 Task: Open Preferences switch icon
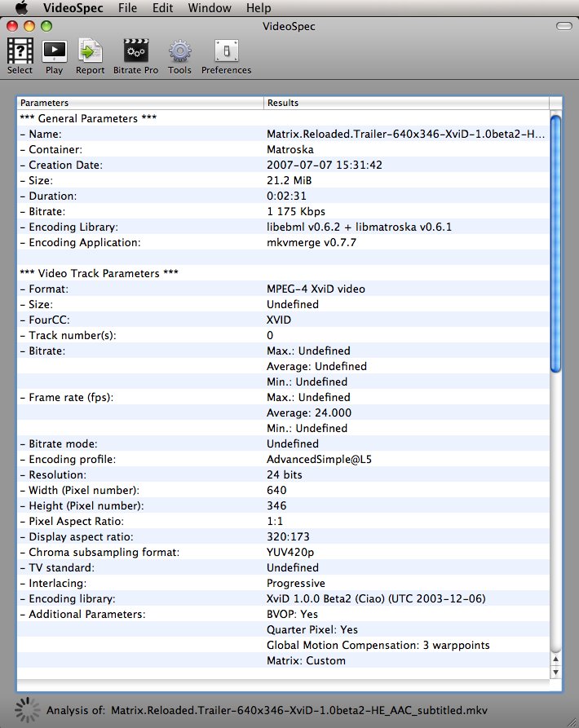(226, 51)
